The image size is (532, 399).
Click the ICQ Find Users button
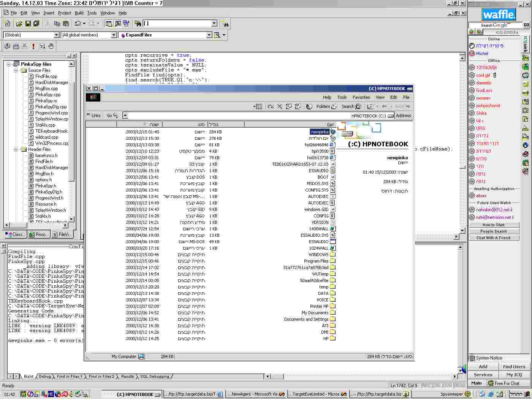click(x=514, y=367)
